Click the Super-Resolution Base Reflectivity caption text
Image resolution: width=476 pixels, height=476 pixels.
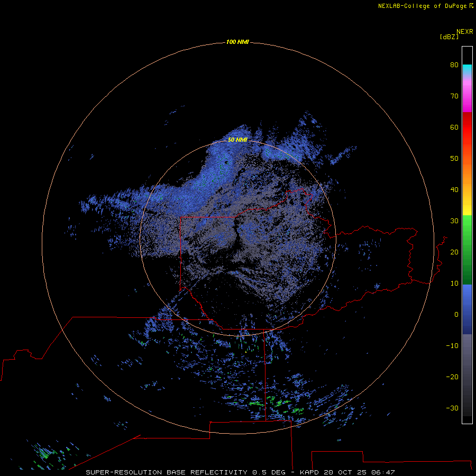click(x=240, y=472)
